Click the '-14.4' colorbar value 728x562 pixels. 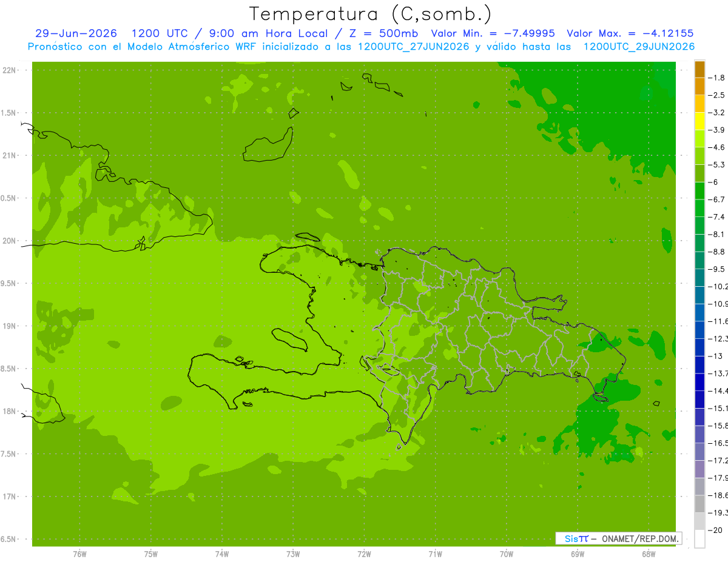click(718, 390)
